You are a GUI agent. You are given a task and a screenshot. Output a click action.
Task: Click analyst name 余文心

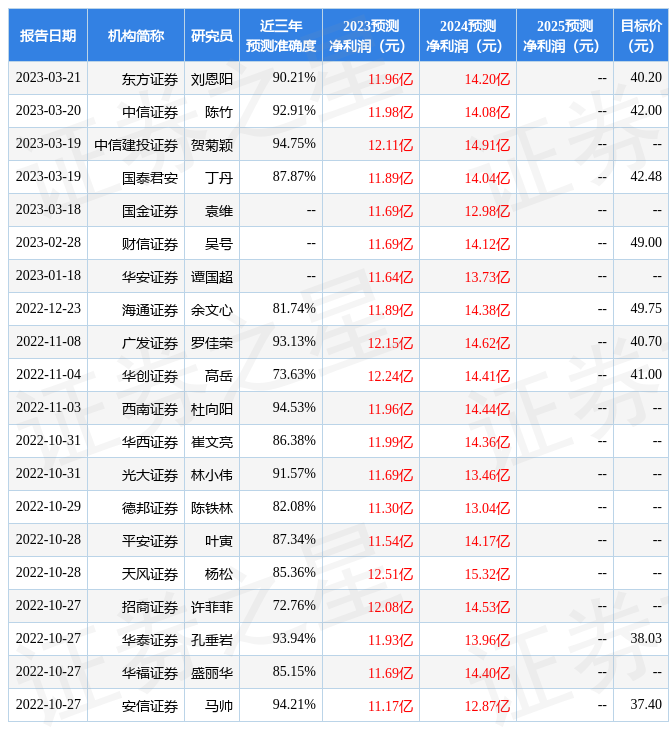[x=212, y=310]
